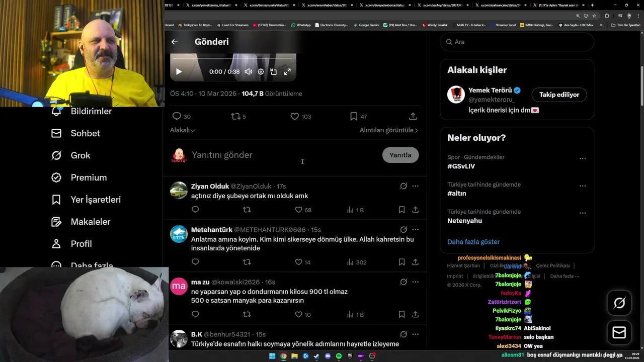The width and height of the screenshot is (644, 362).
Task: Toggle picture-in-picture on the video player
Action: coord(273,71)
